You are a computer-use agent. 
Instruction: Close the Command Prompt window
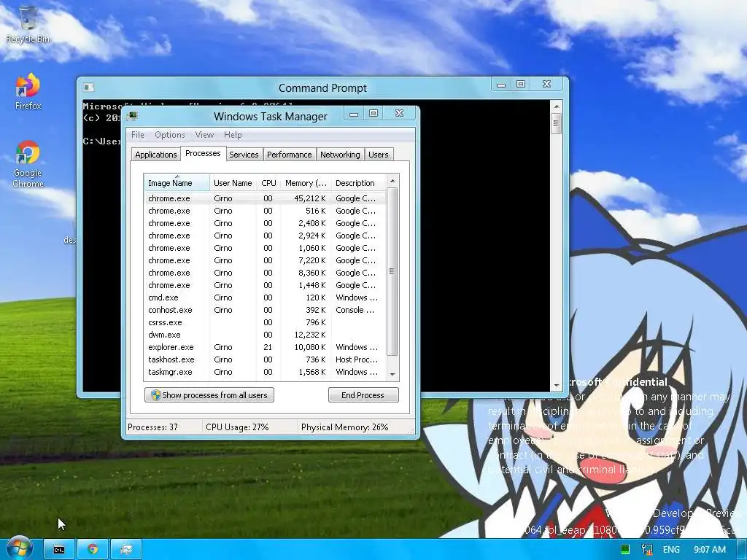(x=547, y=85)
